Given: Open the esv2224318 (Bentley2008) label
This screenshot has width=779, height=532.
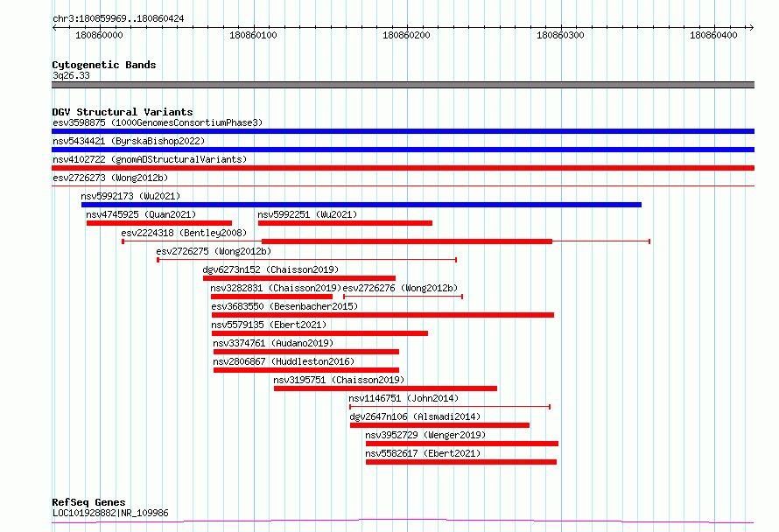Looking at the screenshot, I should [x=184, y=233].
